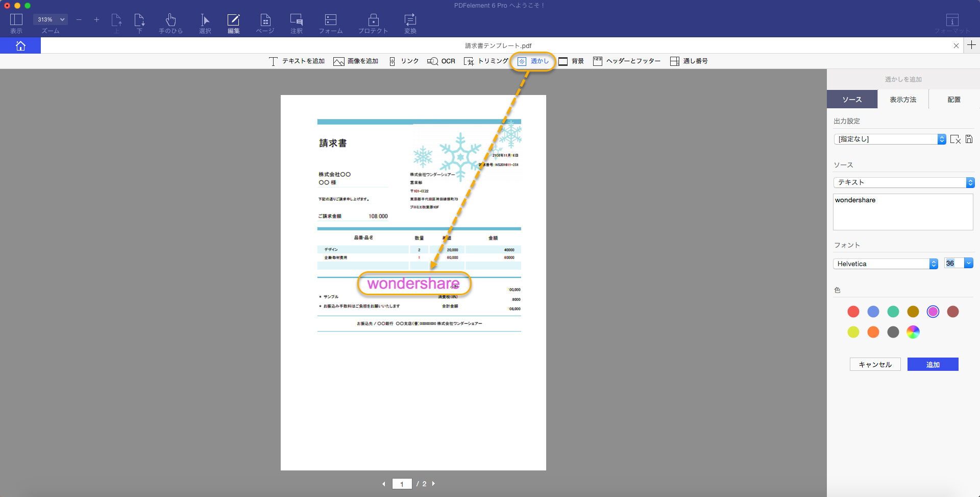Choose the magenta color swatch
Viewport: 980px width, 497px height.
[933, 312]
